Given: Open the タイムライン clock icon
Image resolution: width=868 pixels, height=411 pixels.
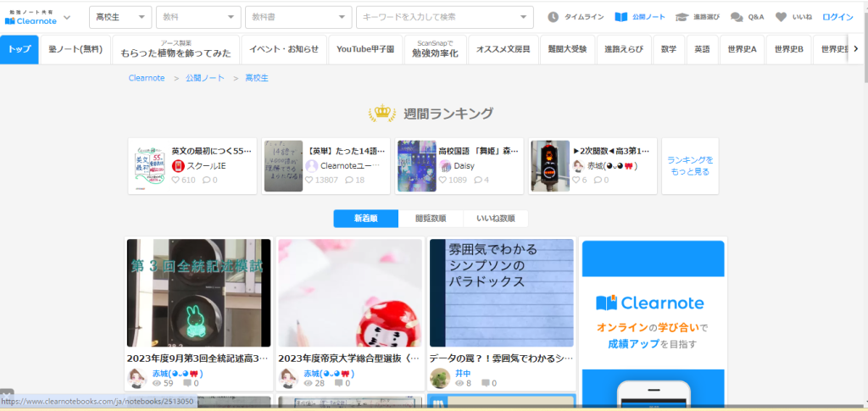Looking at the screenshot, I should pyautogui.click(x=554, y=17).
